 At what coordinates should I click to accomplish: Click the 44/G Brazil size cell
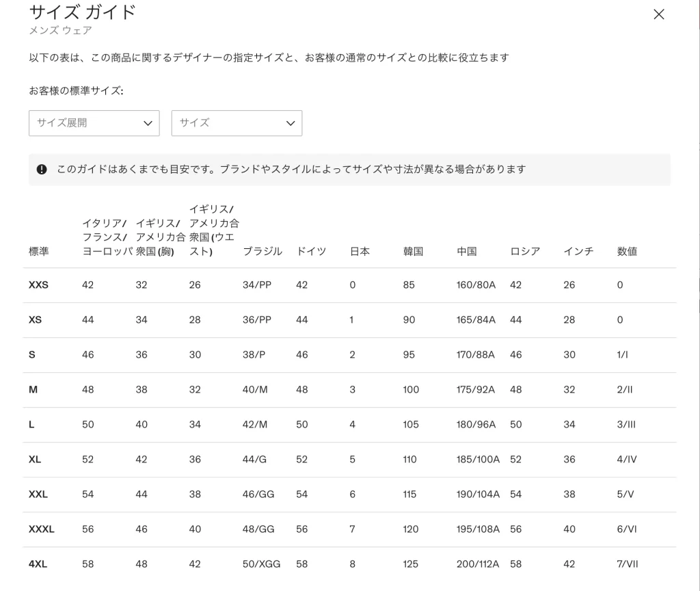coord(254,459)
